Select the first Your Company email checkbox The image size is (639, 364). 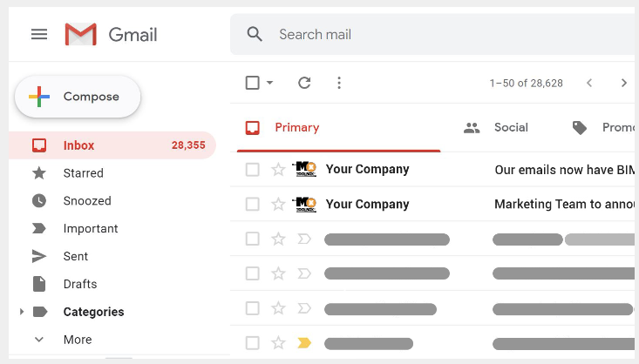click(253, 170)
